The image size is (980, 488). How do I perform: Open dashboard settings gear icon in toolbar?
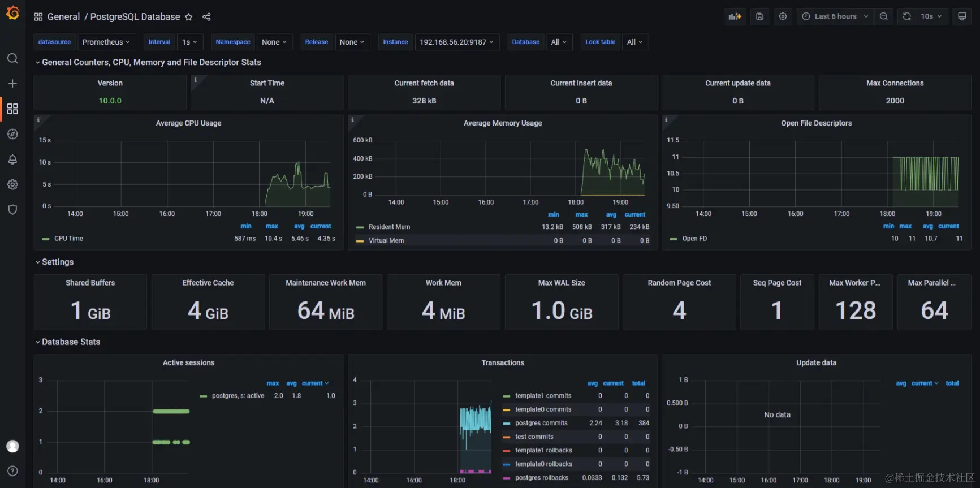783,16
